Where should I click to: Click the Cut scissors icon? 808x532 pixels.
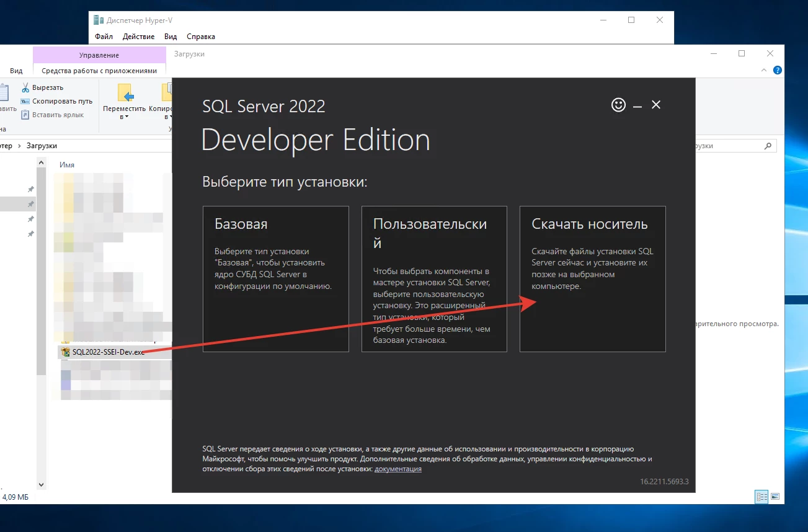25,87
